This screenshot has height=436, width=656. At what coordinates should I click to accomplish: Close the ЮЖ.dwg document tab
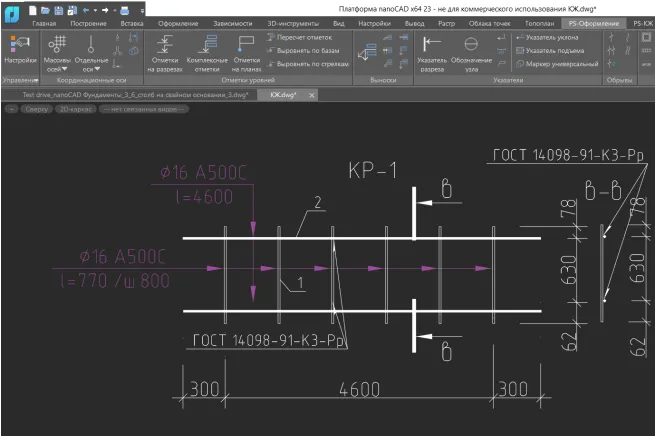(311, 94)
